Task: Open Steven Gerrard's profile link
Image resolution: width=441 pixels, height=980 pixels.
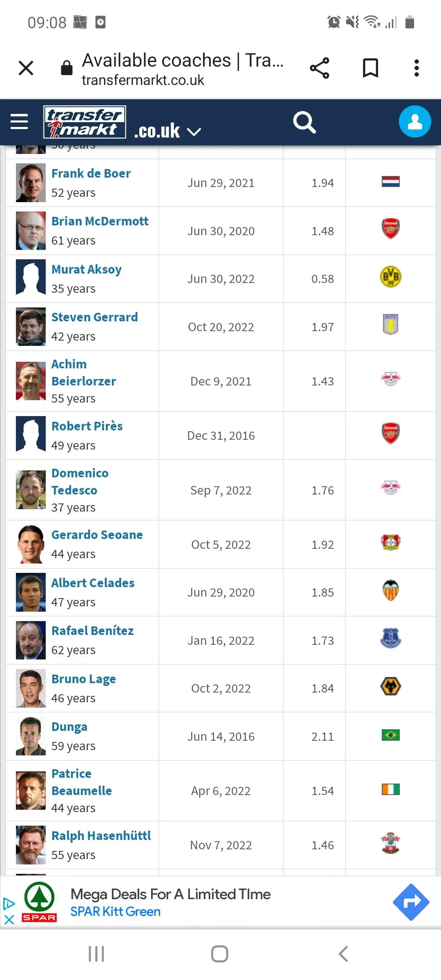Action: (94, 317)
